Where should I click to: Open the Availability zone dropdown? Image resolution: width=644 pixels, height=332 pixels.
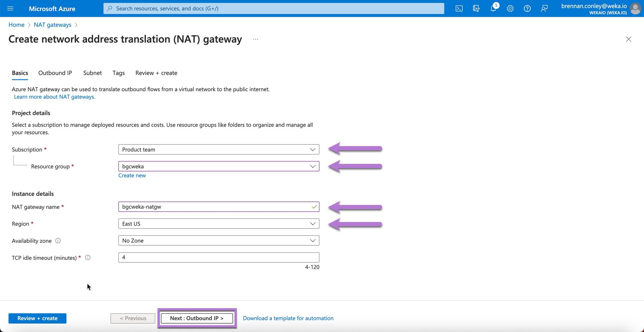coord(219,240)
